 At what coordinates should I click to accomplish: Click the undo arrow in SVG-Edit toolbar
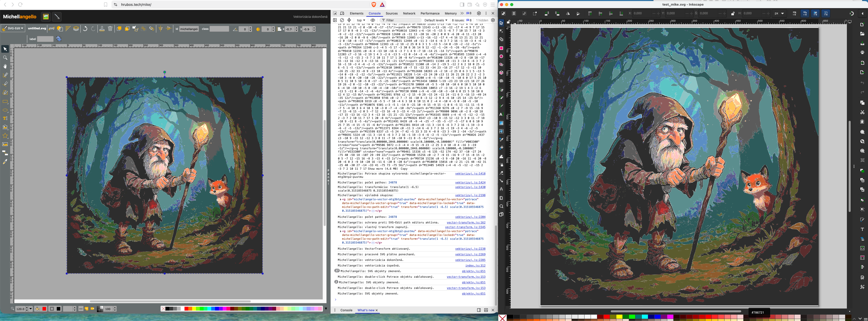pyautogui.click(x=85, y=29)
